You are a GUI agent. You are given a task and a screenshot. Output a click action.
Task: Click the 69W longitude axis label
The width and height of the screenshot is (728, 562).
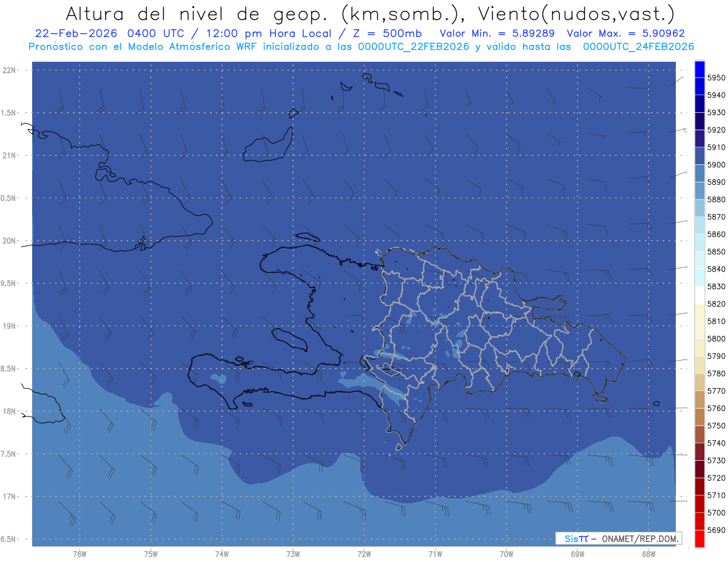click(578, 554)
